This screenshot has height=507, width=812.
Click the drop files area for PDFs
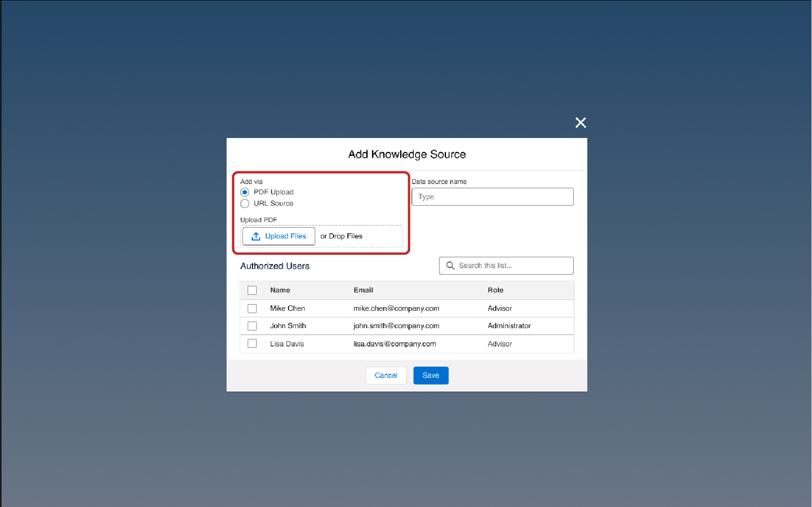(341, 236)
